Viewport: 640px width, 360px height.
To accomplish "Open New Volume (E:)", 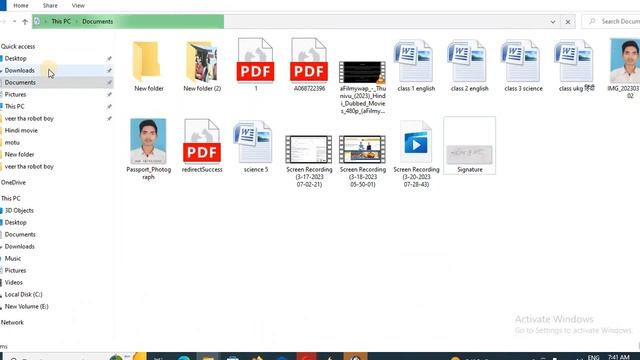I will pyautogui.click(x=27, y=307).
